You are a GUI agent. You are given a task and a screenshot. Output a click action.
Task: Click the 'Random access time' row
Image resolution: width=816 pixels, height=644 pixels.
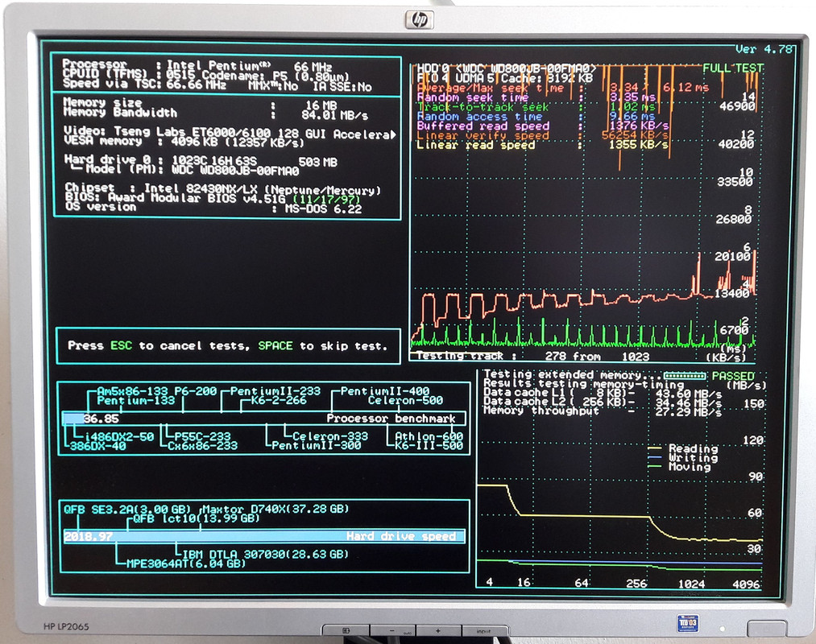[536, 117]
